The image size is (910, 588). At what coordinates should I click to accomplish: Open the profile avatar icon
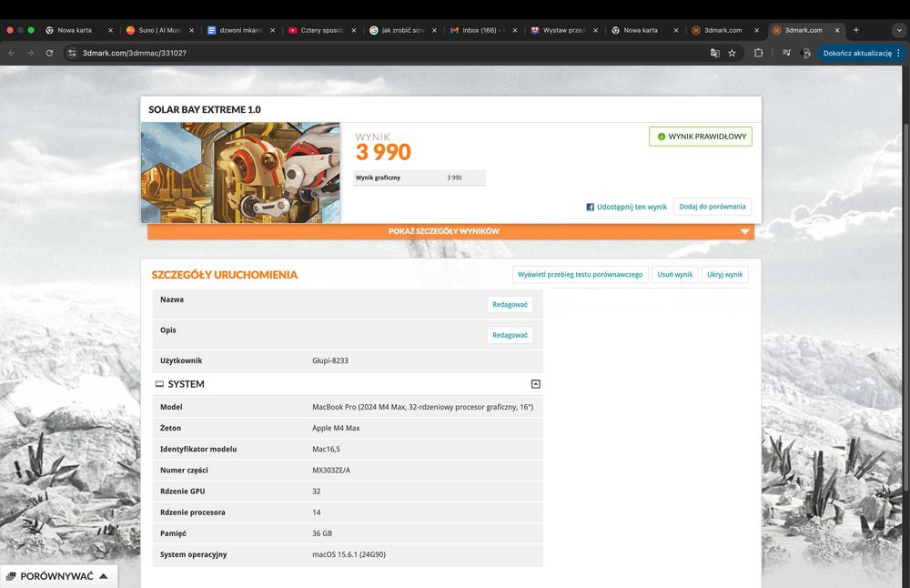pyautogui.click(x=805, y=53)
